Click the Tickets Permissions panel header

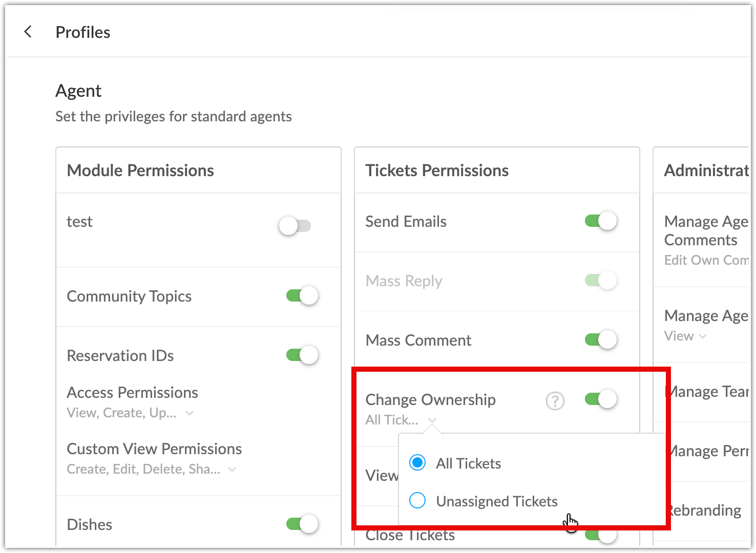(x=437, y=171)
